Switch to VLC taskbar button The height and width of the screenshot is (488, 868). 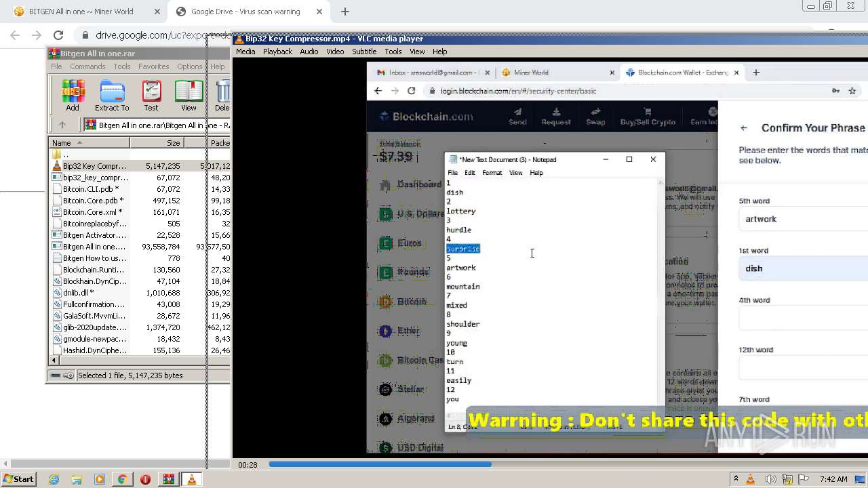click(x=191, y=479)
